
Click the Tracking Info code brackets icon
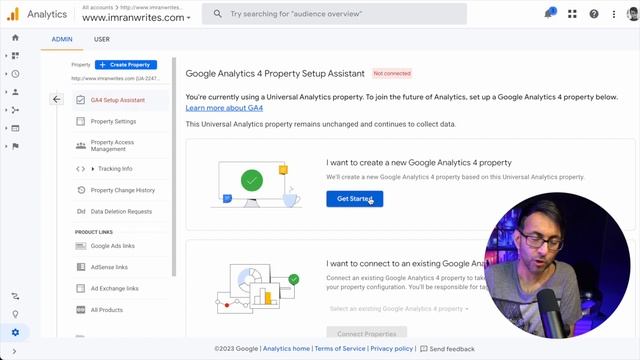80,169
